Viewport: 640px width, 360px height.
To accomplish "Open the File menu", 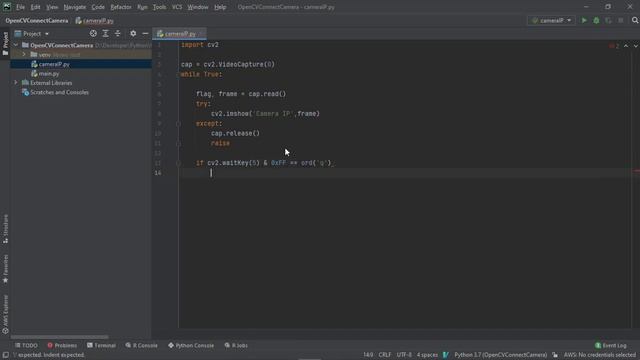I will [x=20, y=7].
